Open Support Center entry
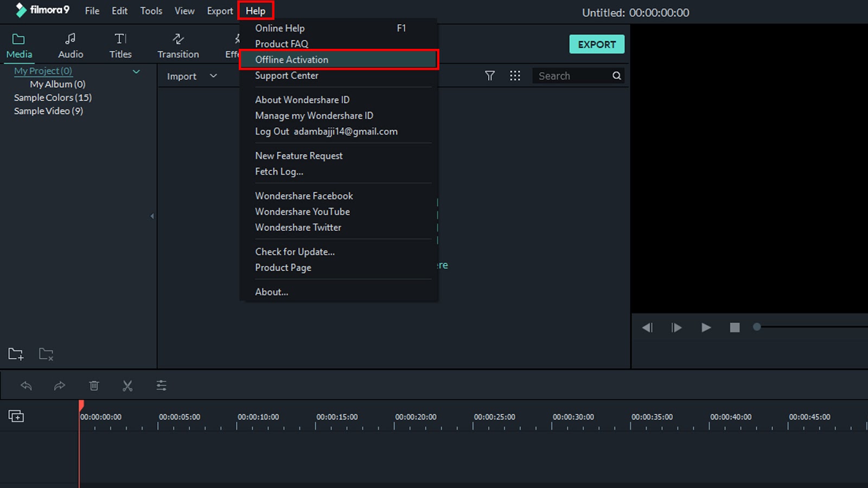The height and width of the screenshot is (488, 868). [x=339, y=75]
